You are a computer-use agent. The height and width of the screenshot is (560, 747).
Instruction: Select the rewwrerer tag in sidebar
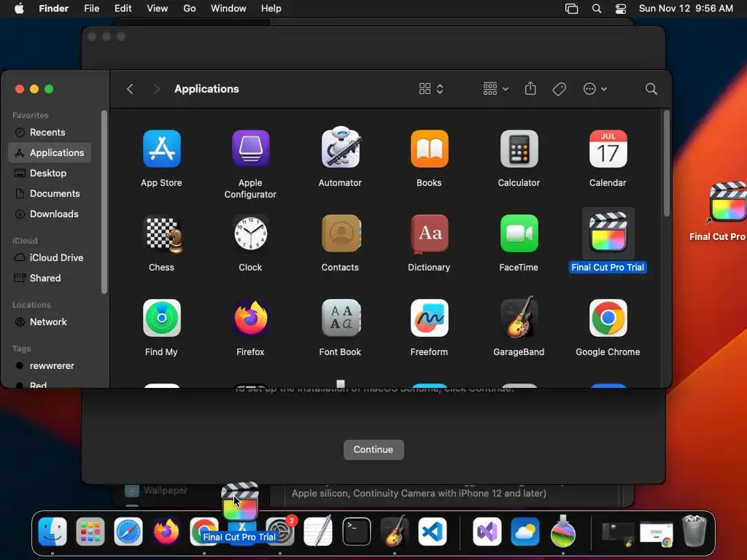pyautogui.click(x=50, y=366)
